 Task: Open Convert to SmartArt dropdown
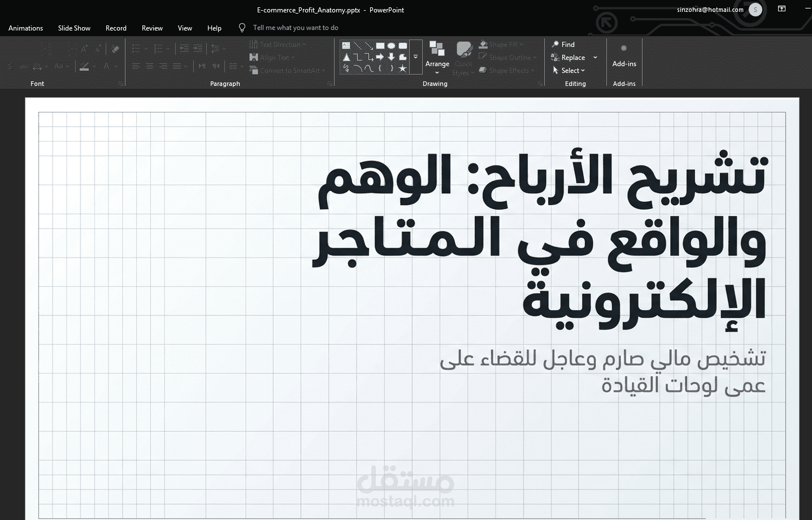[x=288, y=70]
